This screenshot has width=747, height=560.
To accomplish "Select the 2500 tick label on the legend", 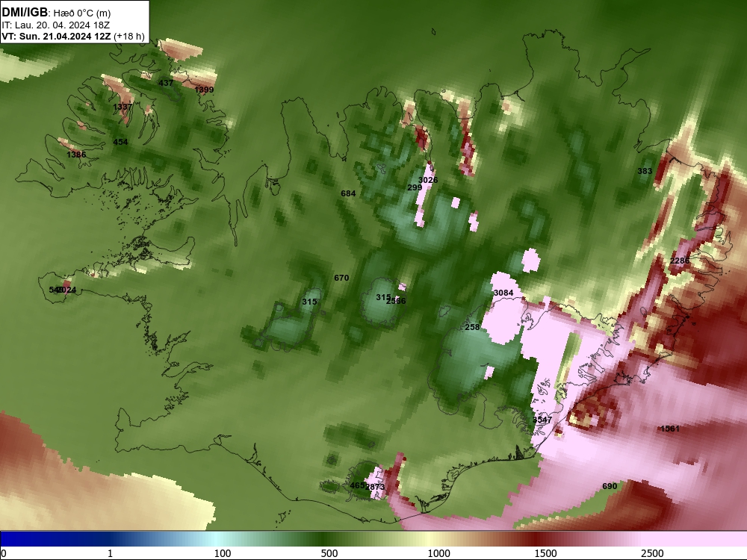I will point(652,553).
